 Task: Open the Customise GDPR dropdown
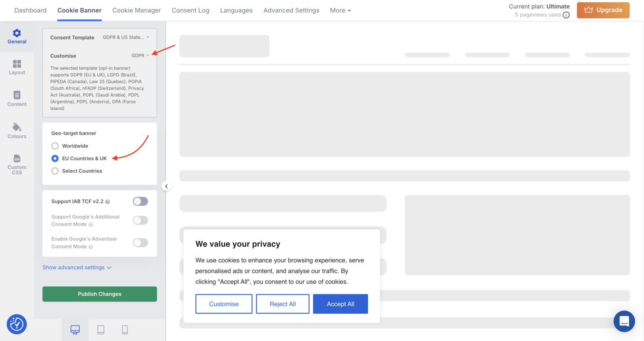tap(140, 55)
